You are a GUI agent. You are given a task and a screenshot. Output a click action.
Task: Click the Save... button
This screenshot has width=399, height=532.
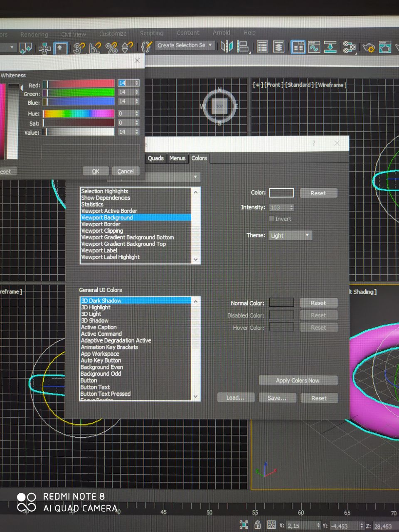coord(277,398)
